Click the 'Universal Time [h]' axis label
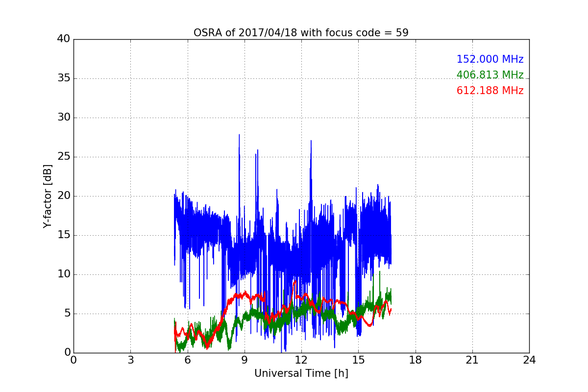This screenshot has height=392, width=588. click(x=301, y=373)
